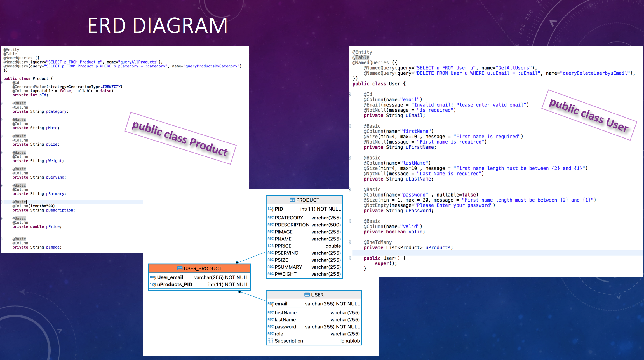
Task: Collapse the public User() constructor fold marker
Action: click(x=350, y=258)
